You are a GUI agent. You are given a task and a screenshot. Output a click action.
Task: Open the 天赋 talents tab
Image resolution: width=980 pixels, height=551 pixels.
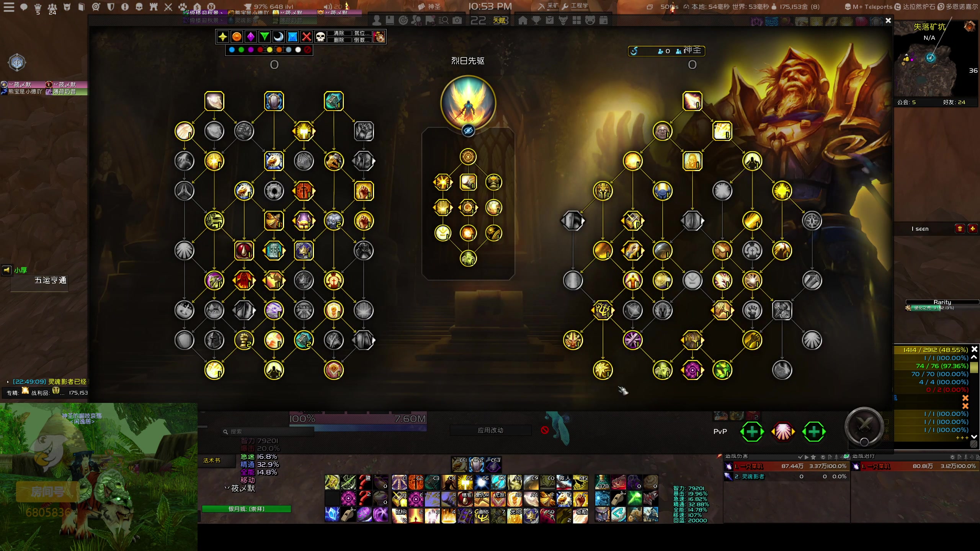[x=499, y=20]
